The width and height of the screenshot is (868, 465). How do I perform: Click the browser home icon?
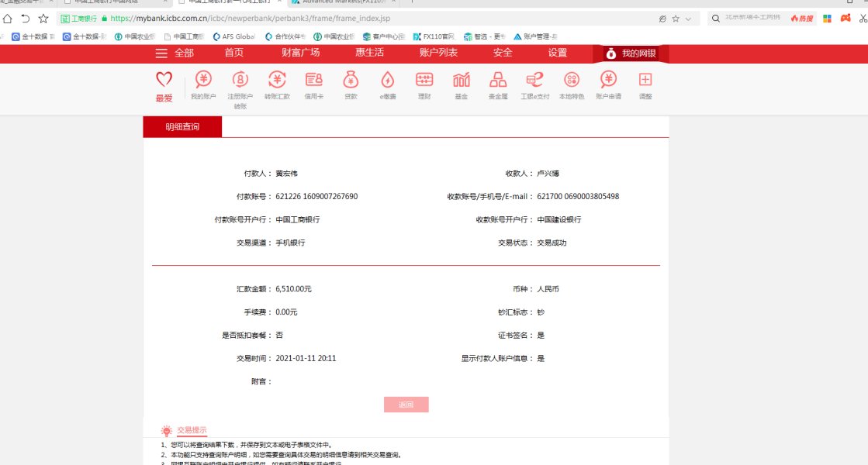(x=7, y=19)
